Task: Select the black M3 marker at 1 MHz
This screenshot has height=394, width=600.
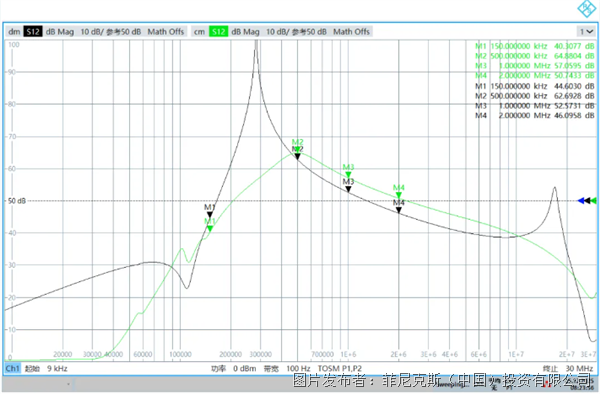Action: click(x=348, y=189)
